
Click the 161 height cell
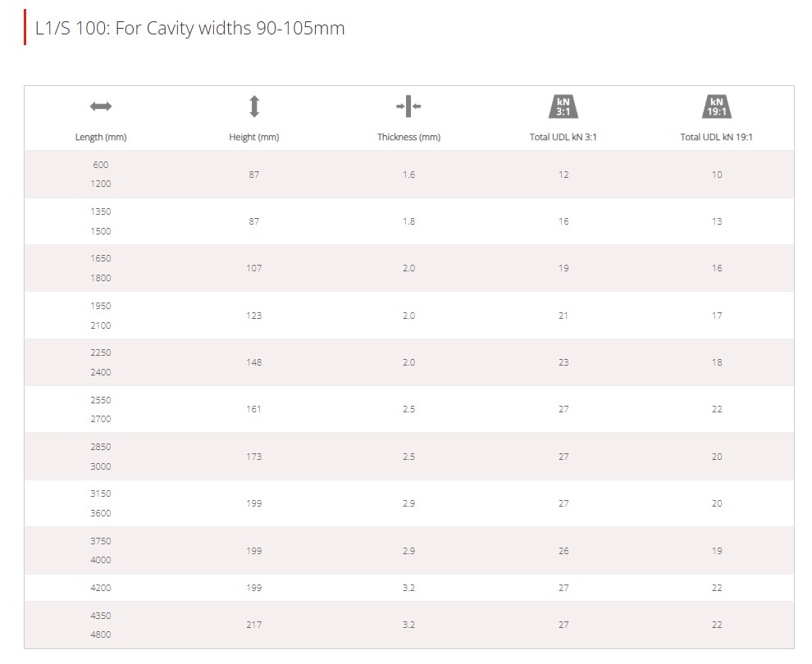tap(253, 409)
